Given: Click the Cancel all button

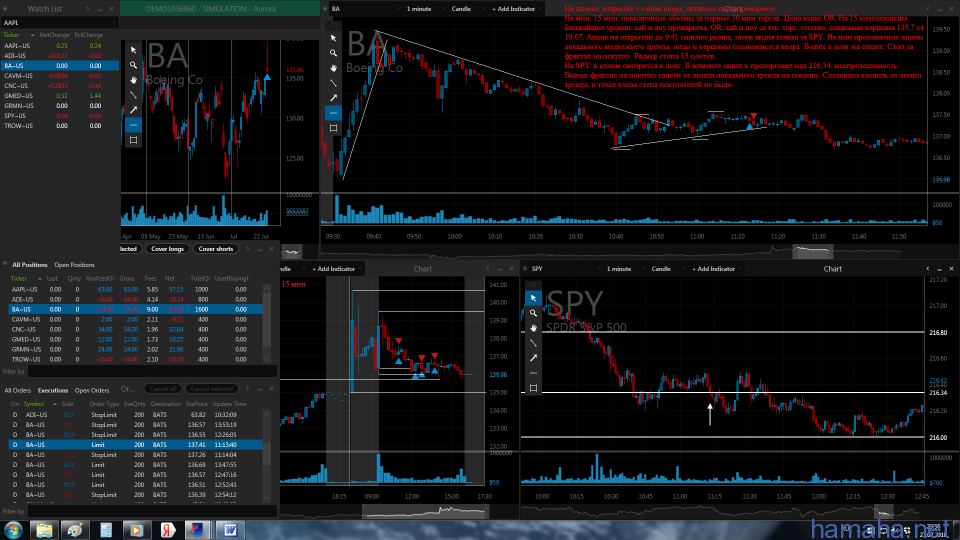Looking at the screenshot, I should point(162,389).
